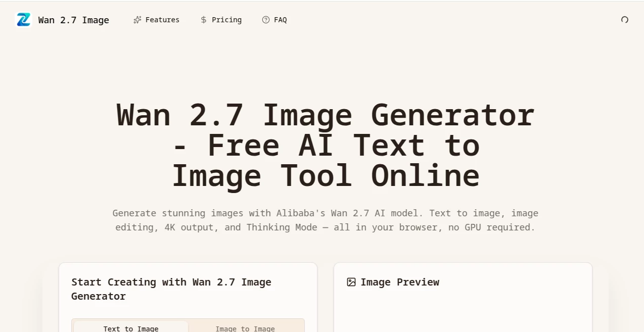Image resolution: width=644 pixels, height=332 pixels.
Task: Open the Pricing page link
Action: [x=221, y=20]
